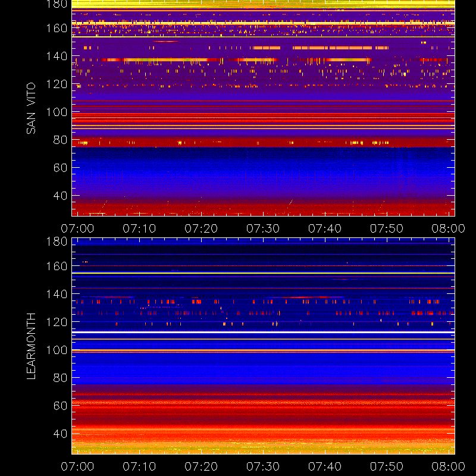Viewport: 476px width, 476px height.
Task: Pick the 60 frequency label on Learmonth axis
Action: 60,406
